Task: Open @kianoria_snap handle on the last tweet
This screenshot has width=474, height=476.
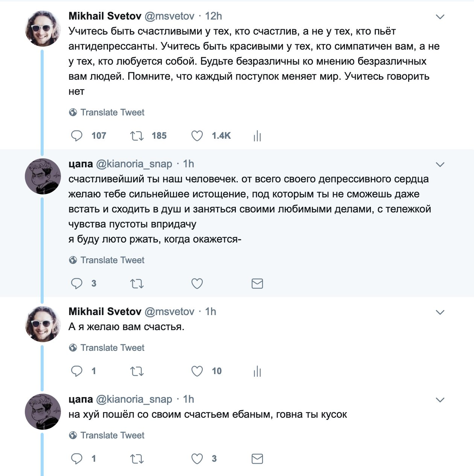Action: tap(134, 399)
